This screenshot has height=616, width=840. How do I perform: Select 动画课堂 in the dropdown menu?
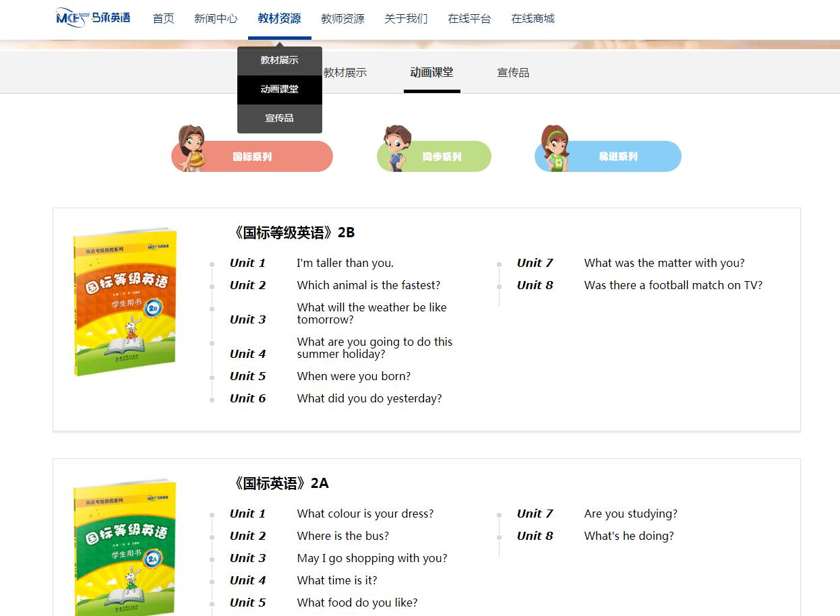pyautogui.click(x=280, y=90)
